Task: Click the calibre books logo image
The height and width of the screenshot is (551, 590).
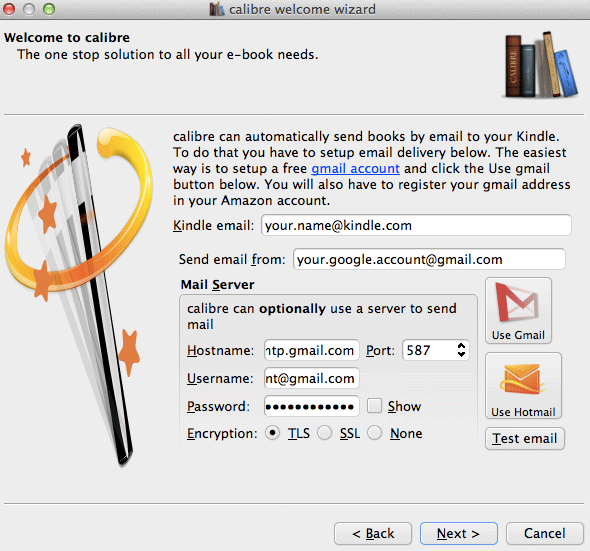Action: [540, 65]
